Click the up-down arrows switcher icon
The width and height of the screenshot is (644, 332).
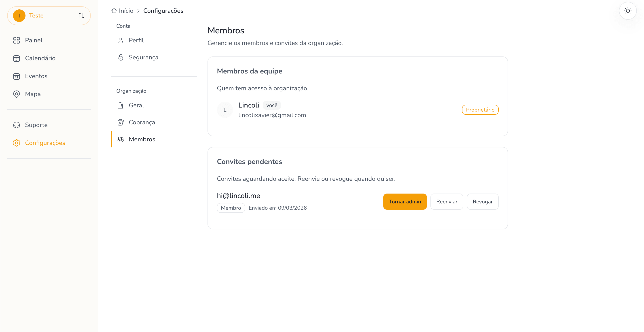click(81, 15)
